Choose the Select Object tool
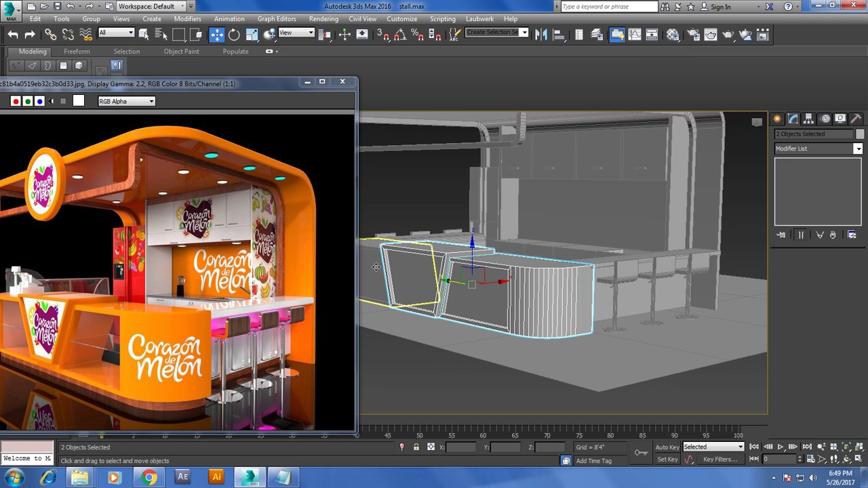 tap(144, 34)
